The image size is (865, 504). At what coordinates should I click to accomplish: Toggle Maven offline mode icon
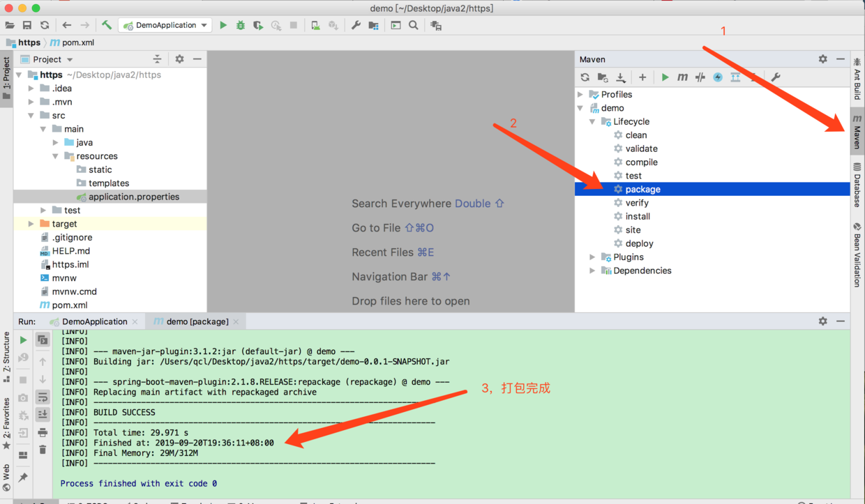pos(700,77)
